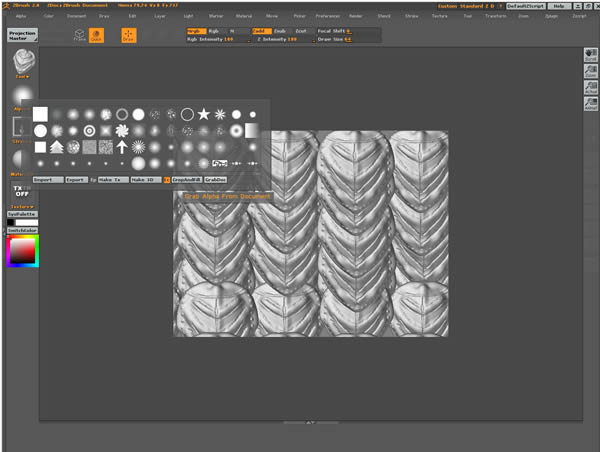Open the Alpha menu
The image size is (600, 452).
[x=21, y=16]
